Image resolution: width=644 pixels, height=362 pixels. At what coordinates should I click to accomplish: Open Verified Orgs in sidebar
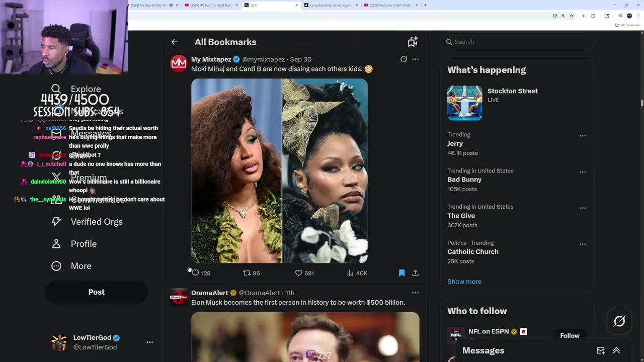(87, 222)
